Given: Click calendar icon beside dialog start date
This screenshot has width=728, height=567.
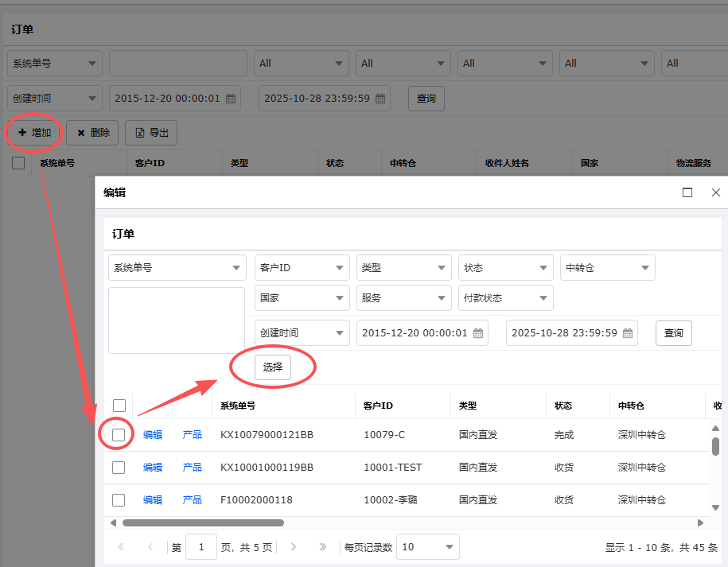Looking at the screenshot, I should (478, 333).
